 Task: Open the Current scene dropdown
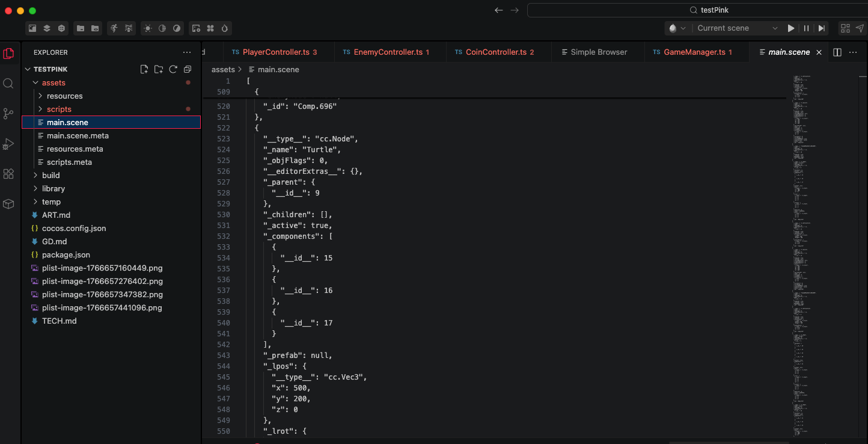[x=737, y=28]
